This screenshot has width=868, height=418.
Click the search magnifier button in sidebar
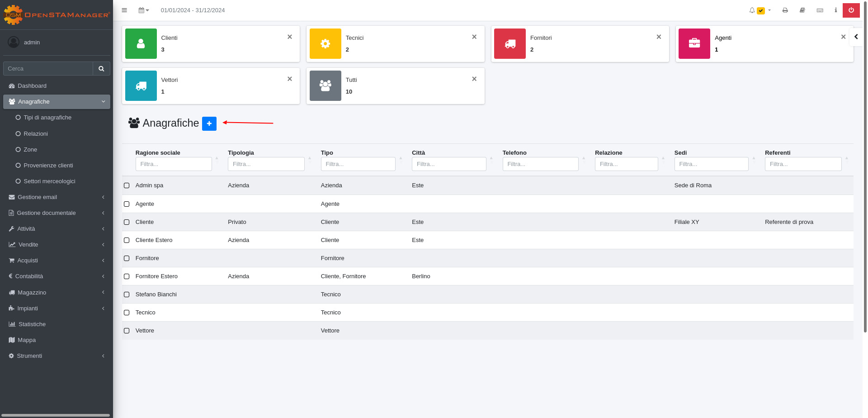click(x=101, y=69)
